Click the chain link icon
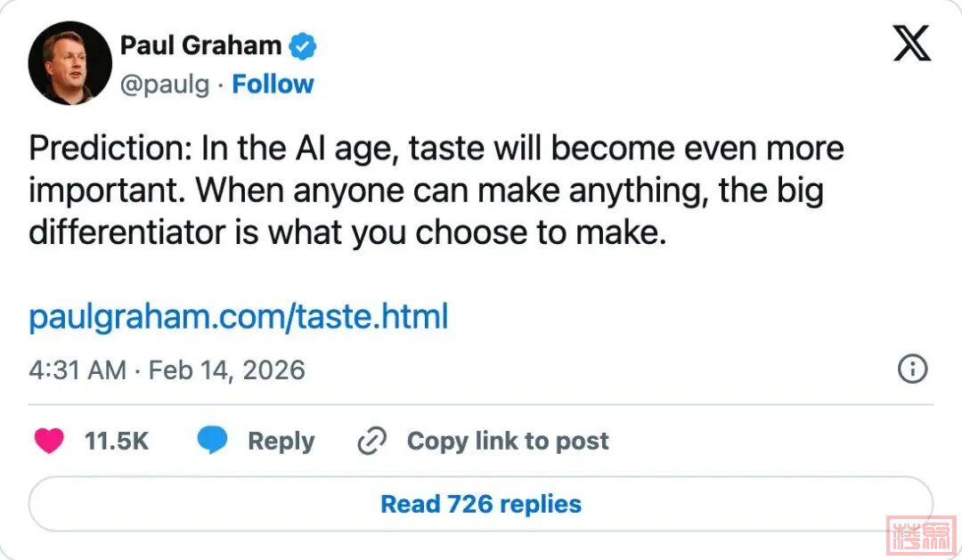The image size is (962, 560). (371, 442)
